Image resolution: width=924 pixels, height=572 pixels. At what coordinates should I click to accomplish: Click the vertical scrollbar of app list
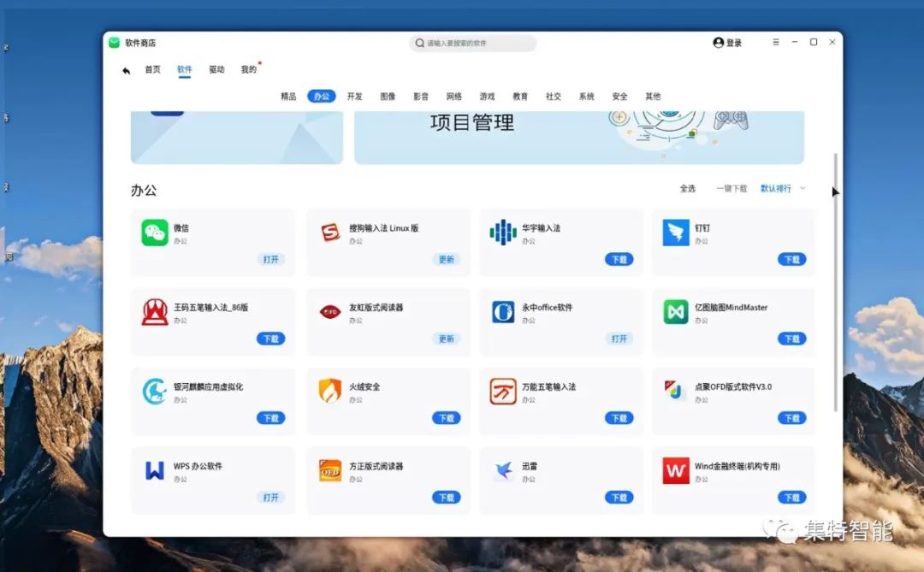tap(836, 283)
